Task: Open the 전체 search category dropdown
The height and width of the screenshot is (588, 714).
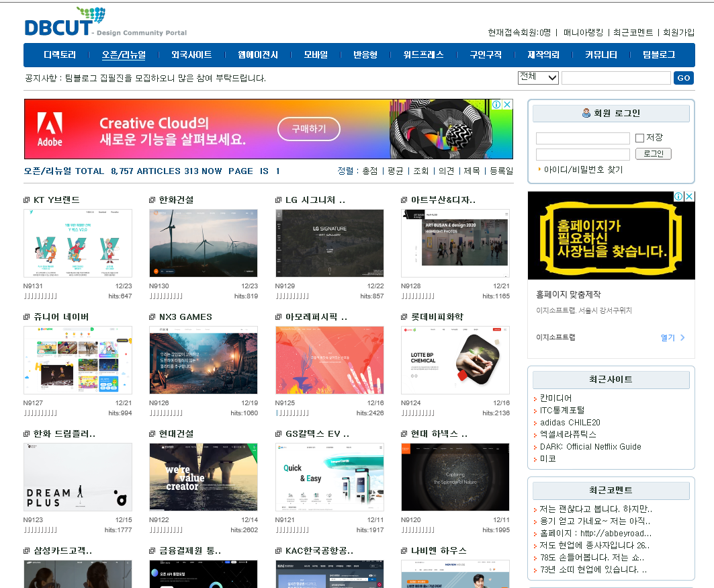Action: [x=538, y=77]
